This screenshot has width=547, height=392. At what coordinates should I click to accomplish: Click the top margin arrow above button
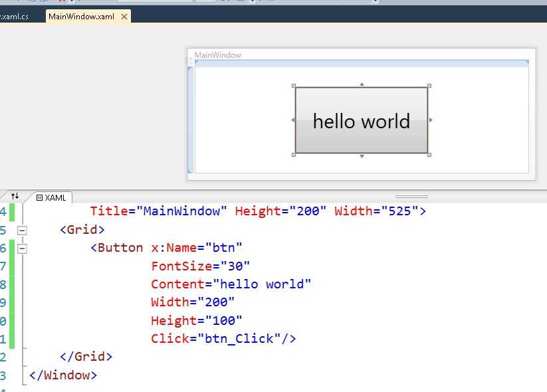(362, 84)
